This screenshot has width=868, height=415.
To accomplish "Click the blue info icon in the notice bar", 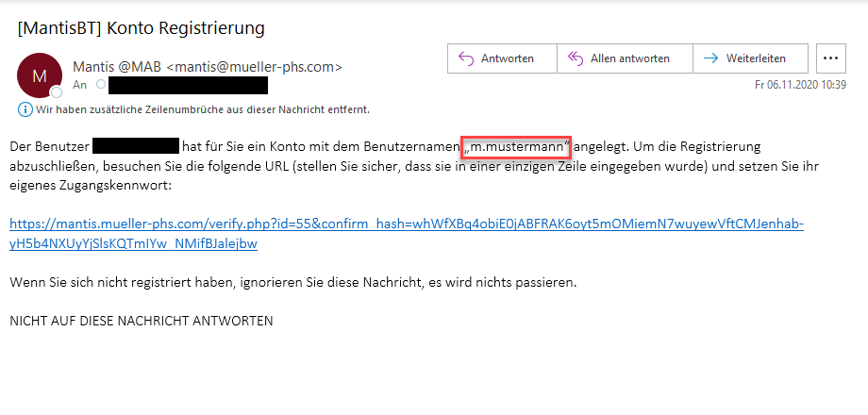I will tap(25, 109).
